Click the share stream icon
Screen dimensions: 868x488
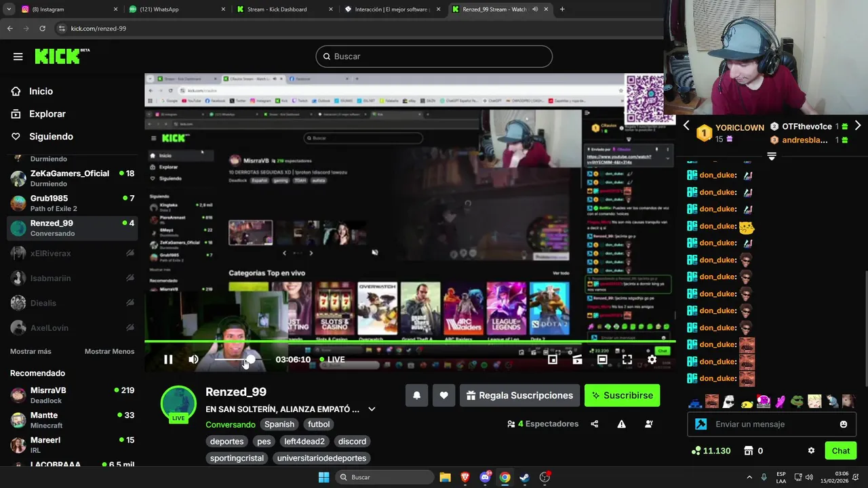click(x=595, y=424)
